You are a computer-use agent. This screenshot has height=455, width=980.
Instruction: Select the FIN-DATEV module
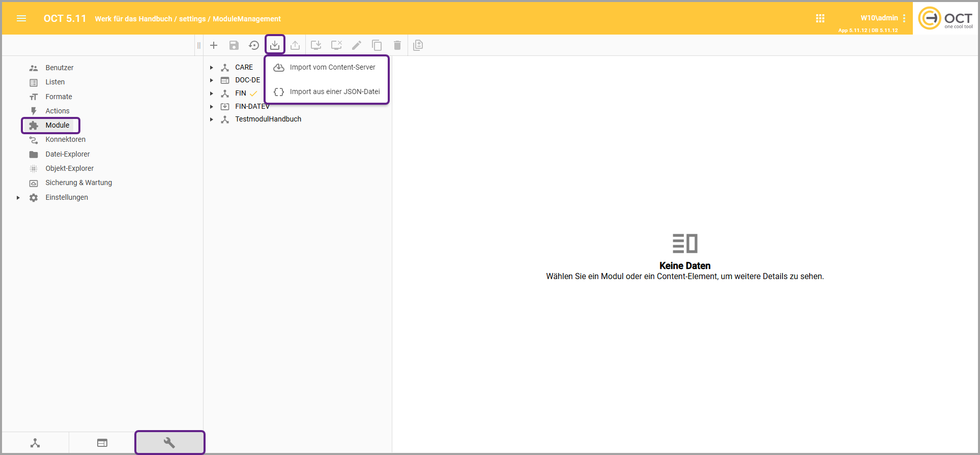pos(252,106)
